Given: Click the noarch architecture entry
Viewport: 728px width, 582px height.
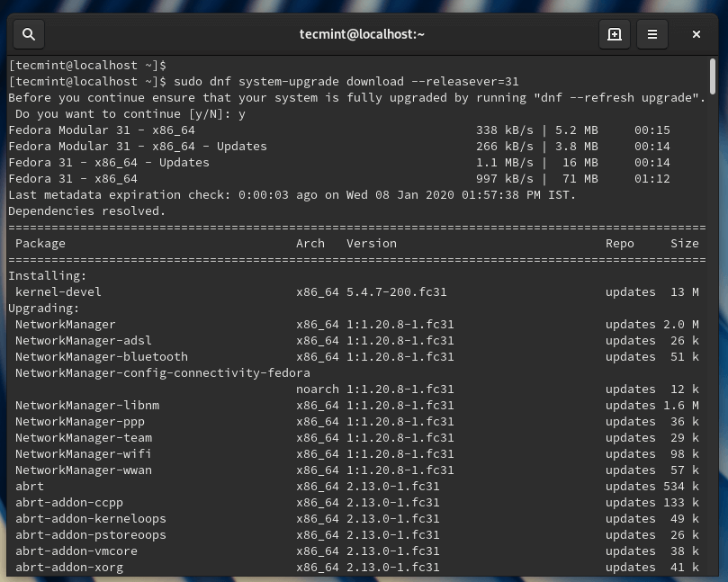Looking at the screenshot, I should pos(318,389).
